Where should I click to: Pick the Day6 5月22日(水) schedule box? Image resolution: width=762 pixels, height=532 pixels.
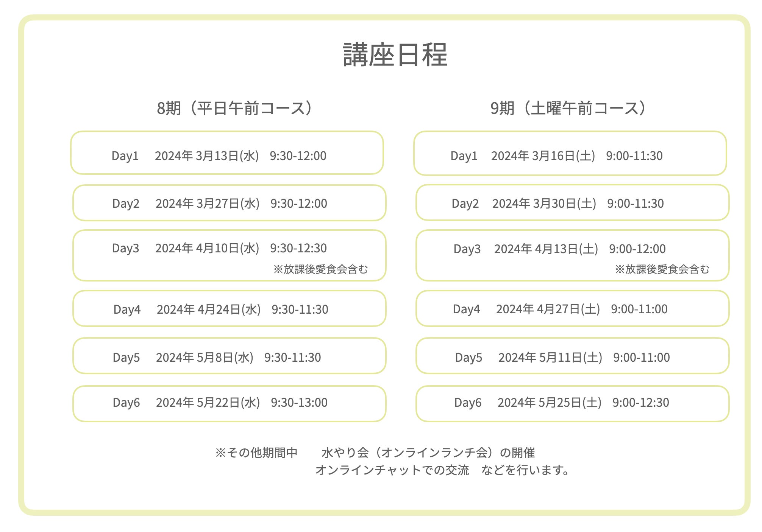pos(229,404)
